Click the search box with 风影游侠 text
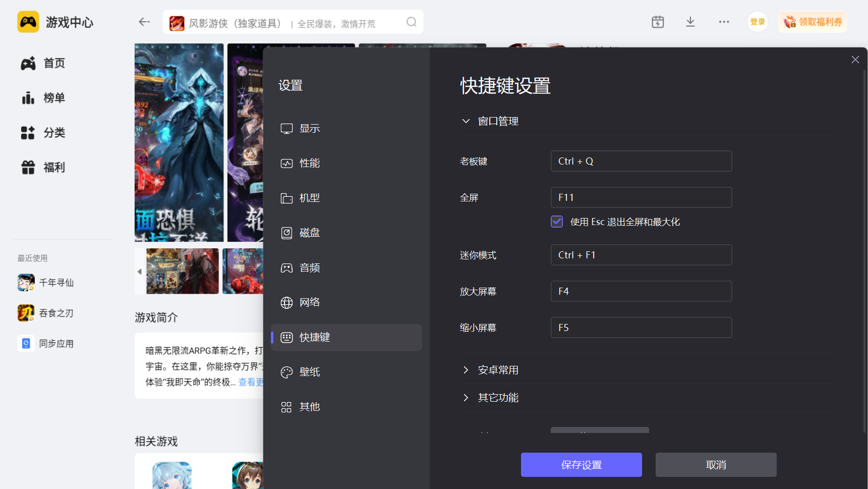868x489 pixels. (293, 22)
